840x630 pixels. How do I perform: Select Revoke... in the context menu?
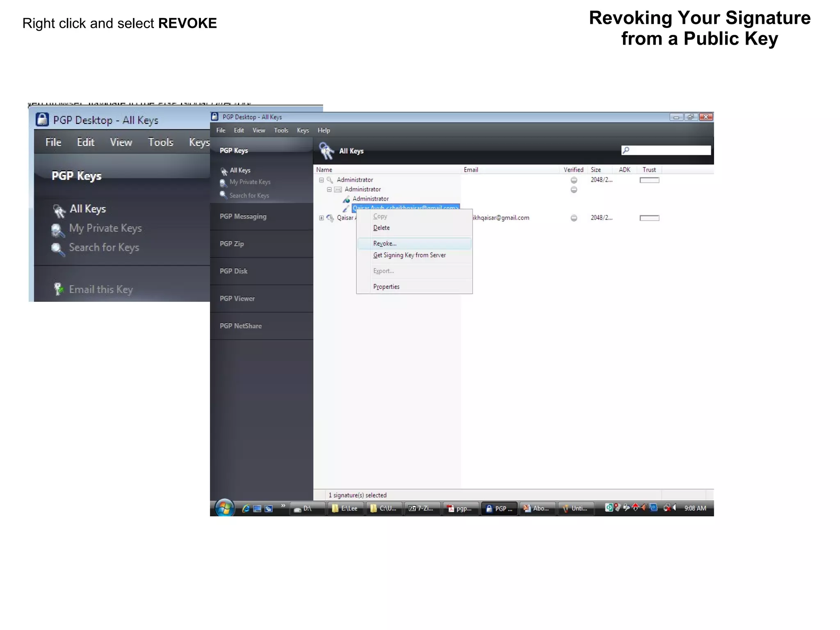pyautogui.click(x=414, y=244)
